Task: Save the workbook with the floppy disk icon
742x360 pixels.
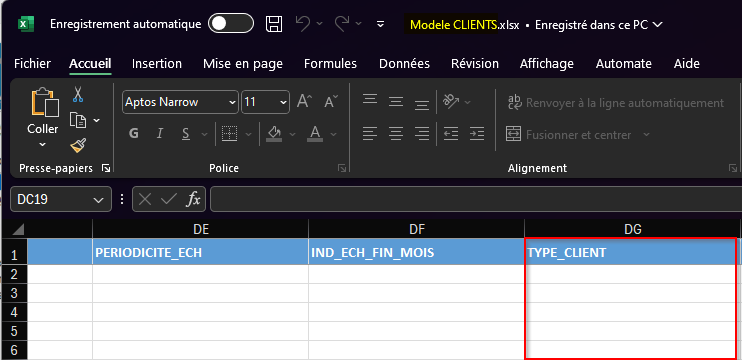Action: (274, 24)
